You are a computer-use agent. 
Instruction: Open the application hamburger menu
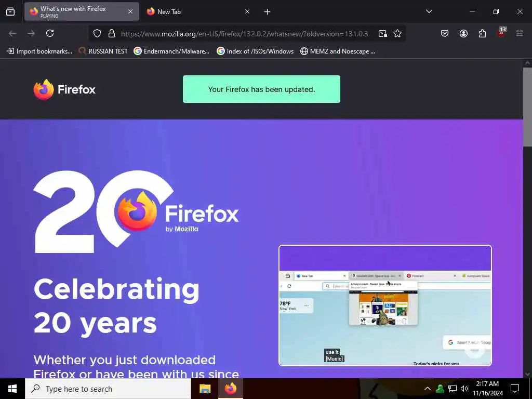[520, 33]
